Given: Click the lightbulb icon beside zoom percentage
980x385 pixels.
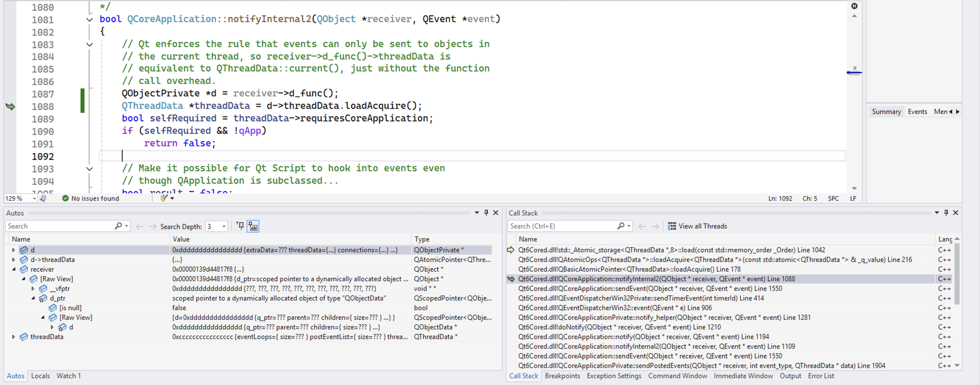Looking at the screenshot, I should (43, 198).
